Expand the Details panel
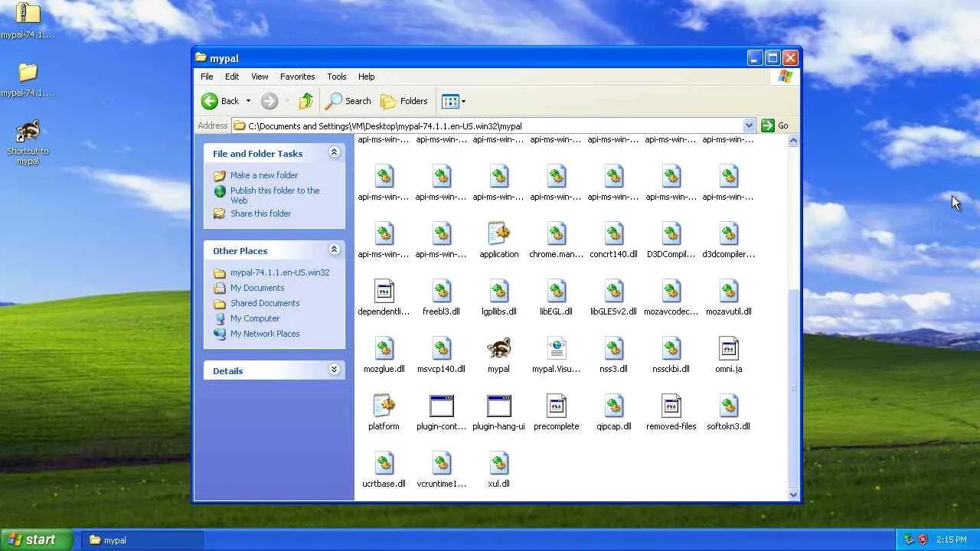 [334, 370]
